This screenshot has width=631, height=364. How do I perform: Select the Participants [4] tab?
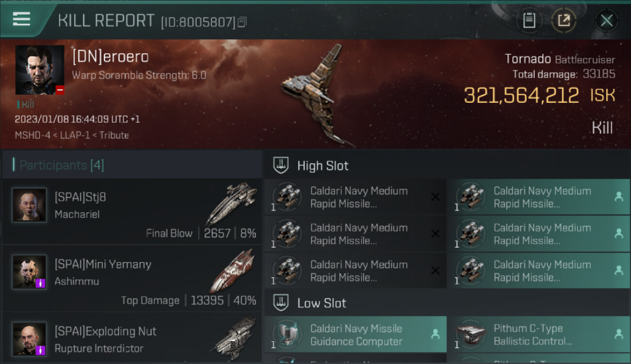(61, 165)
